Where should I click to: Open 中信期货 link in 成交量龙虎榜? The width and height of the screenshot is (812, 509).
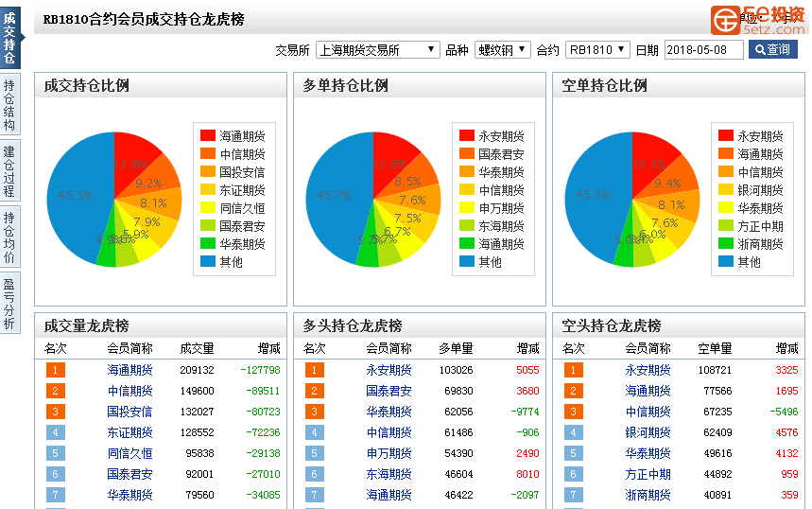point(130,391)
